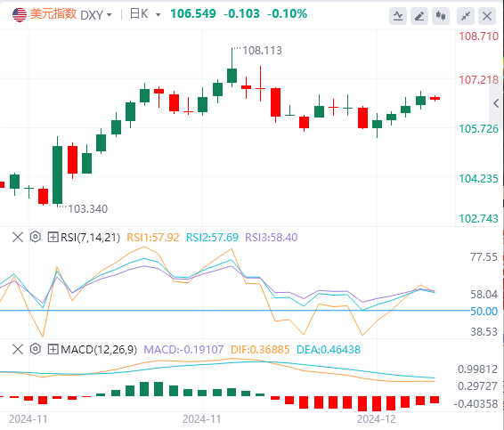Open the 日K timeframe dropdown
This screenshot has width=504, height=430.
pos(144,14)
